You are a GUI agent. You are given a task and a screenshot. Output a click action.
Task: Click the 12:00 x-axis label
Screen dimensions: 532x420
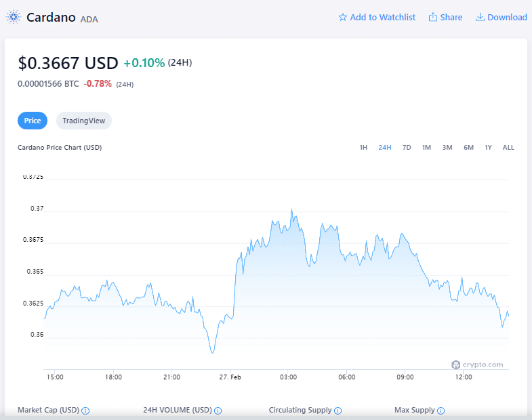coord(464,377)
